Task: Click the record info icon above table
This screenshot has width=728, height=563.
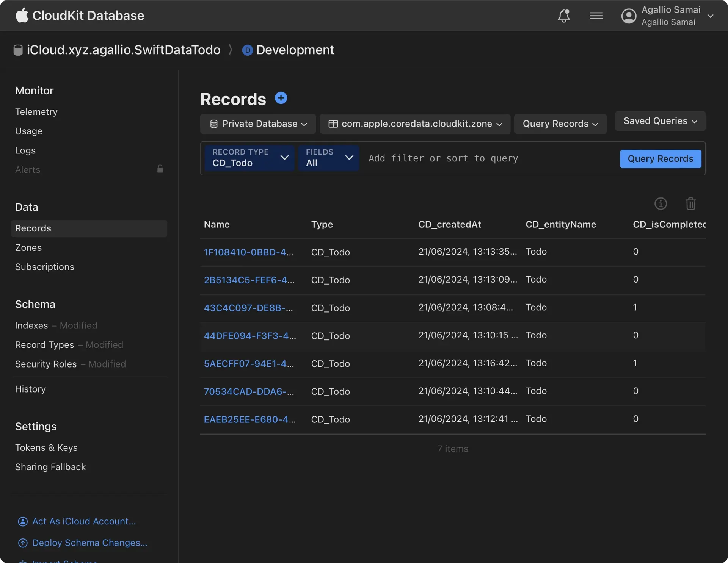Action: click(x=660, y=203)
